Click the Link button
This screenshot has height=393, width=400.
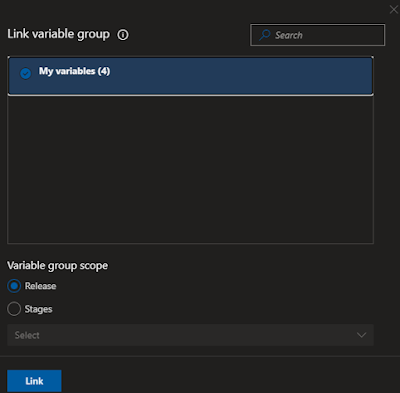pos(34,381)
